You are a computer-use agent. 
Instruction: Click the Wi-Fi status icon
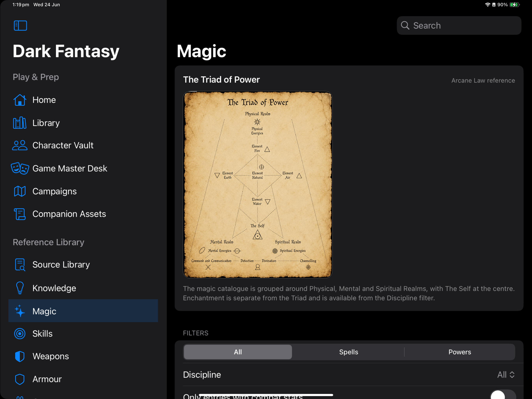tap(488, 4)
